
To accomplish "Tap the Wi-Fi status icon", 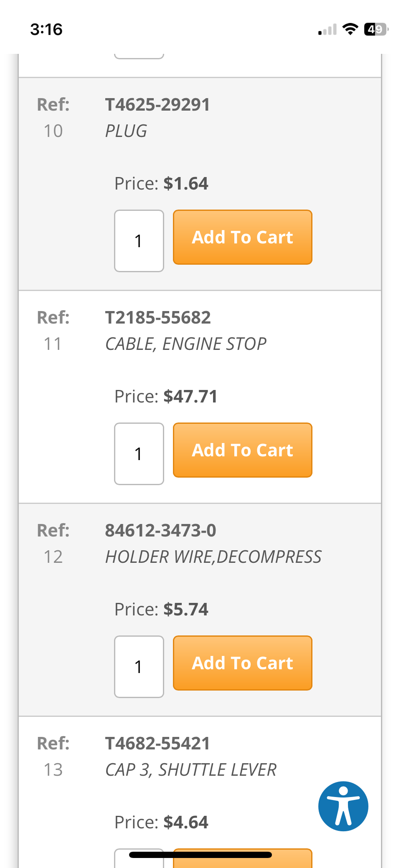I will pyautogui.click(x=350, y=29).
